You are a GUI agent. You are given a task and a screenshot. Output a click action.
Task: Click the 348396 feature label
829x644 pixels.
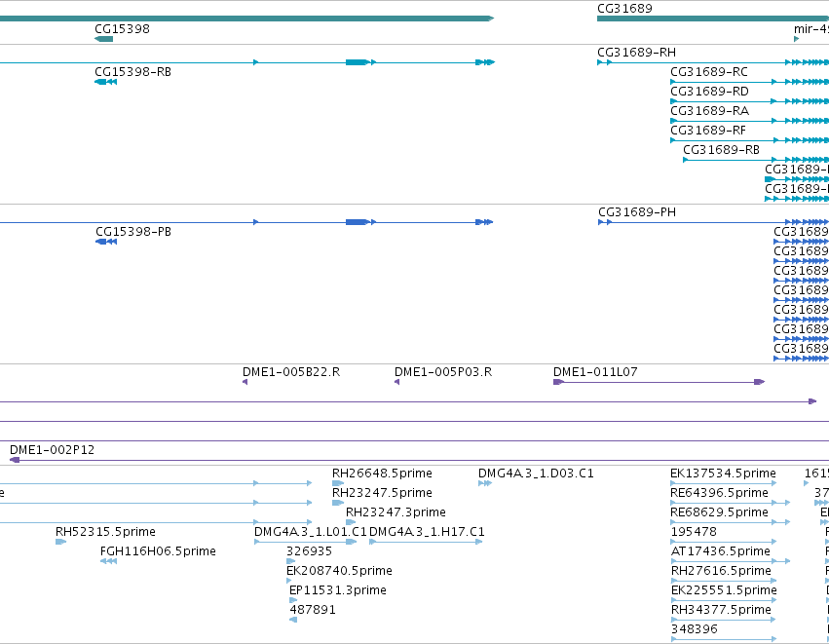pyautogui.click(x=695, y=629)
